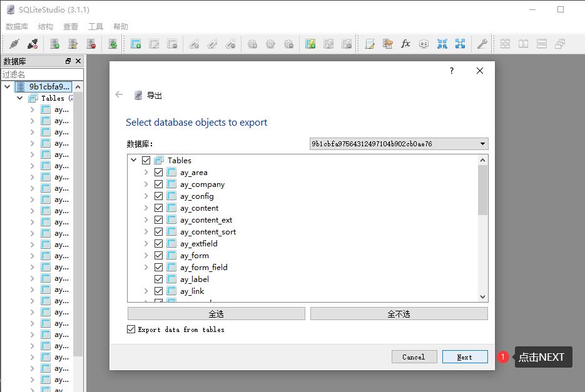Image resolution: width=585 pixels, height=392 pixels.
Task: Open the custom SQL functions fx icon
Action: pos(405,44)
